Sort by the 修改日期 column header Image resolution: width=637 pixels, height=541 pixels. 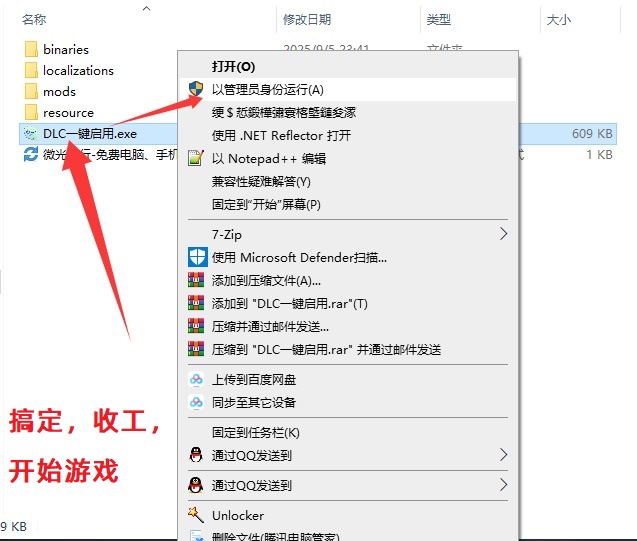click(307, 19)
